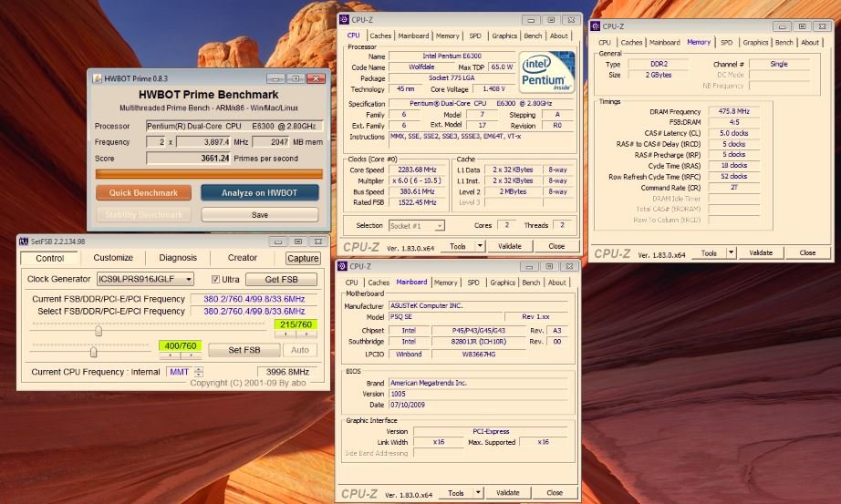Open About tab in CPU-Z Memory window
The image size is (841, 504).
(810, 42)
